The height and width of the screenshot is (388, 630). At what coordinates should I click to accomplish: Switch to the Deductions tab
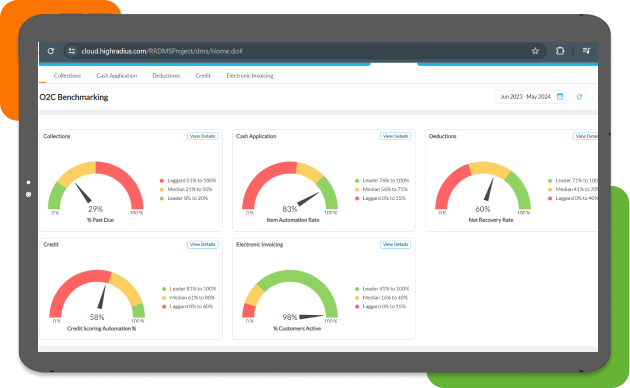[166, 76]
